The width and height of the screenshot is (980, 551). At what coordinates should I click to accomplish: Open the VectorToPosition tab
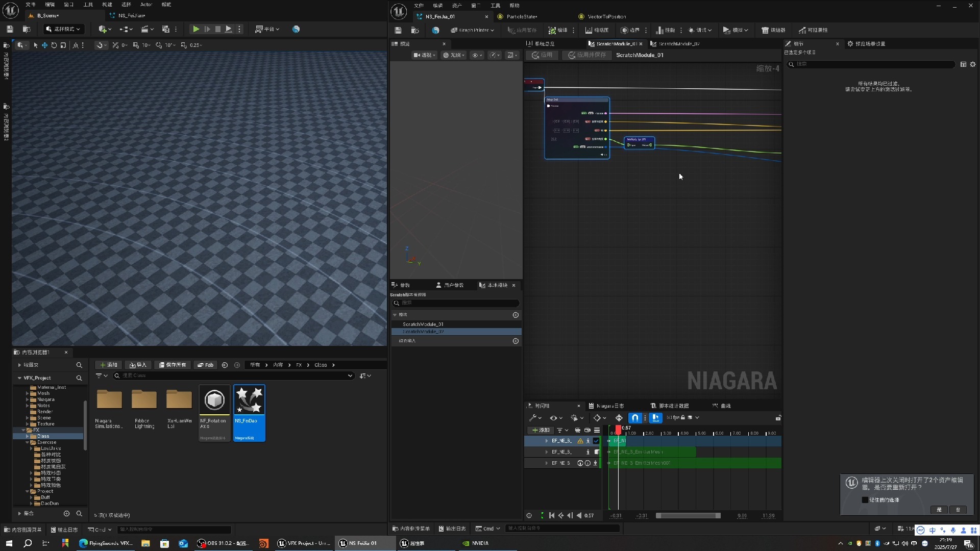606,16
